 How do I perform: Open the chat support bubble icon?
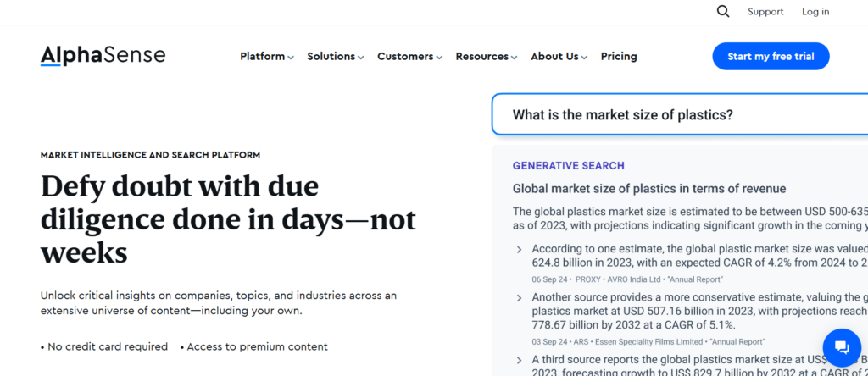click(x=842, y=347)
